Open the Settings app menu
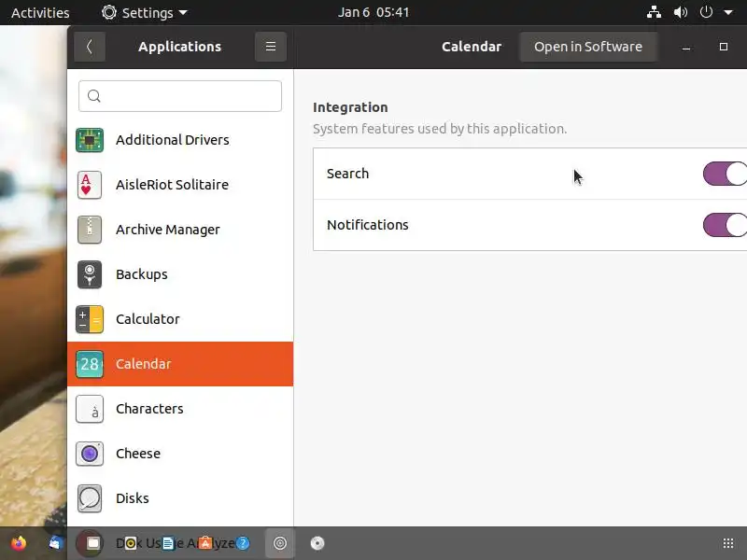 145,13
